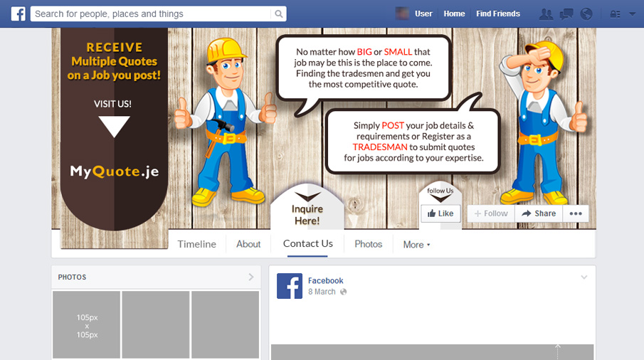The height and width of the screenshot is (360, 644).
Task: Open the messages icon
Action: tap(566, 14)
